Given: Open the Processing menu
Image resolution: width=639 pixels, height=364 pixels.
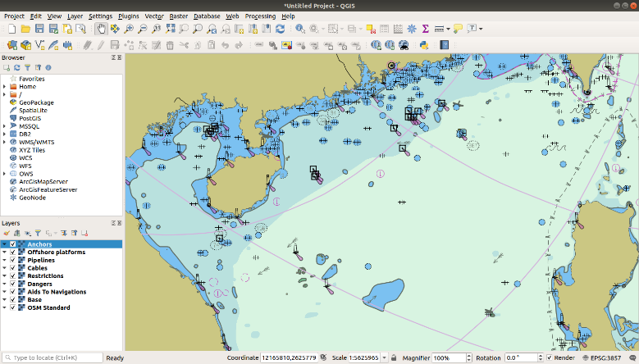Looking at the screenshot, I should click(260, 16).
